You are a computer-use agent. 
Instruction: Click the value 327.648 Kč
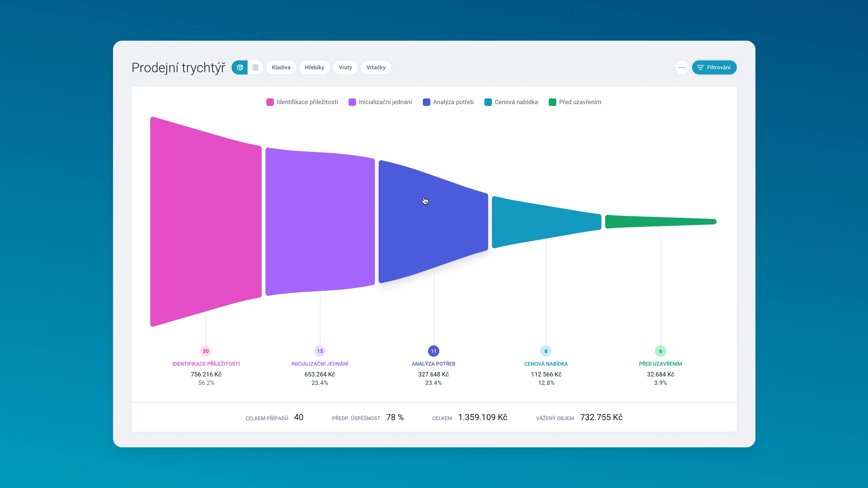click(434, 374)
